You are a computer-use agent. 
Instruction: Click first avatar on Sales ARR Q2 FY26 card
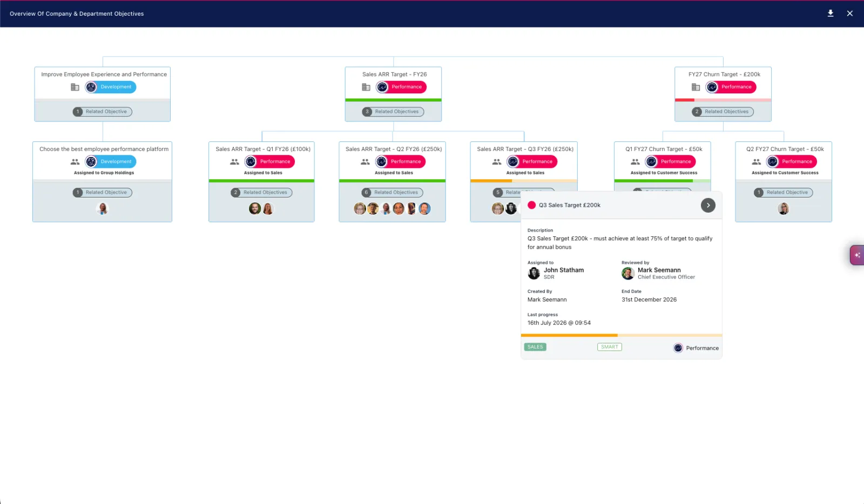click(x=360, y=209)
